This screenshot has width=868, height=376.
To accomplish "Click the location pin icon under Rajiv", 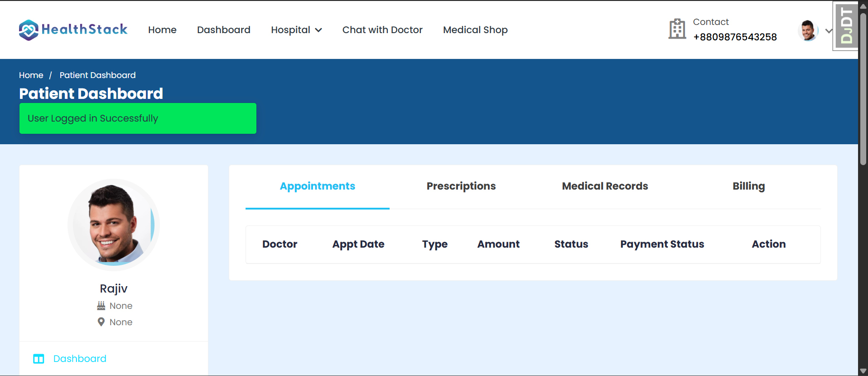I will point(101,322).
